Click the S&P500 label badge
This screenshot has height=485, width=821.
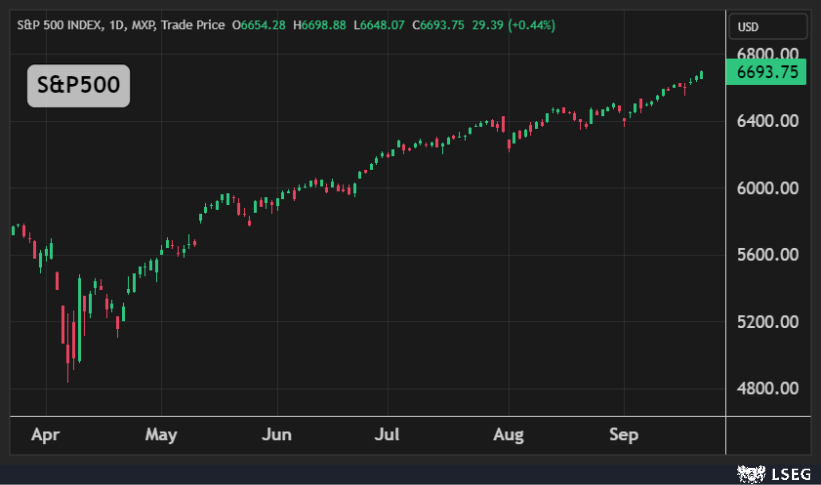click(78, 86)
